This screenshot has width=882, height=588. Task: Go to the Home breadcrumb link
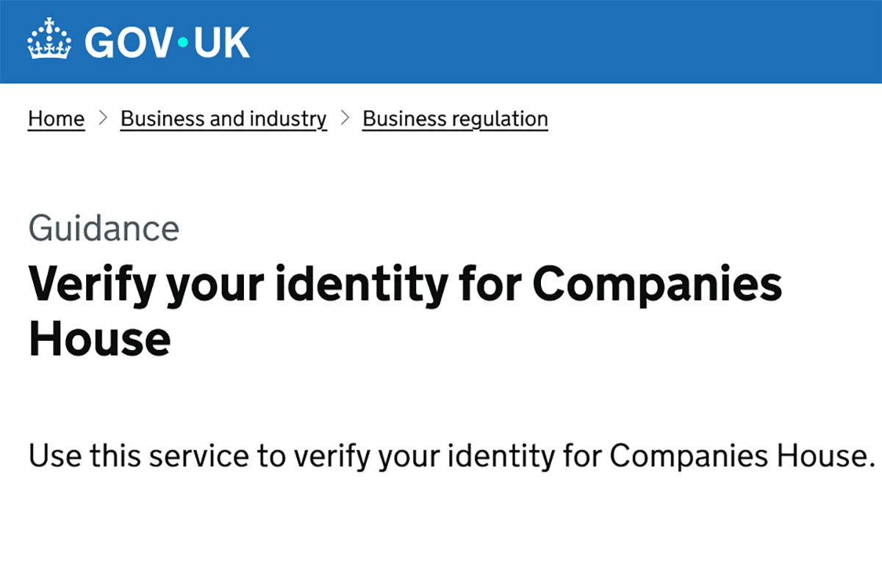point(56,119)
